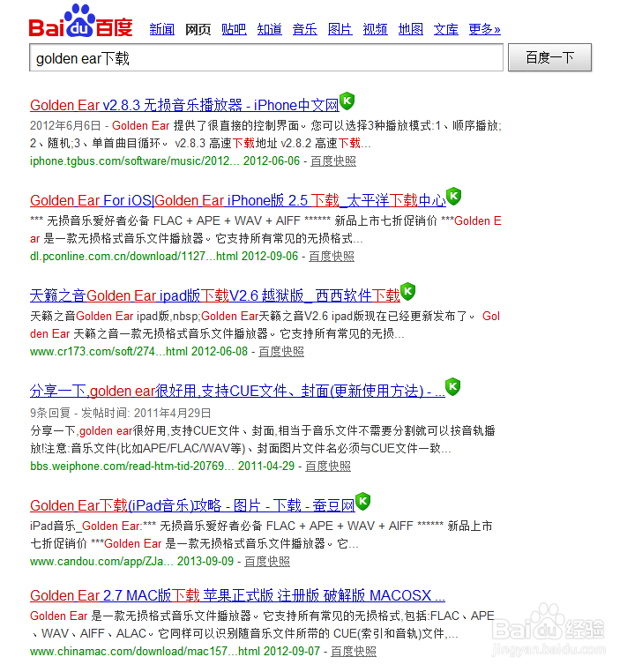This screenshot has width=642, height=672.
Task: Open 百度快照 for www.cr173.com result
Action: pyautogui.click(x=281, y=351)
